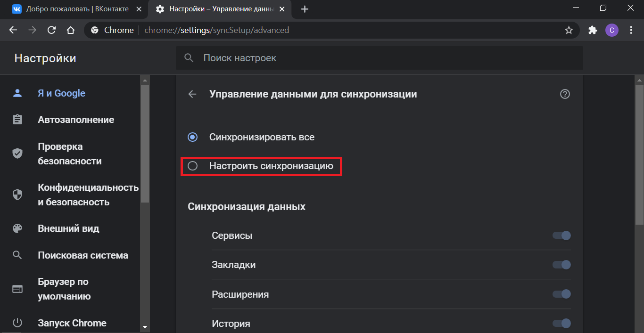Toggle the Расширения sync switch

pos(561,294)
